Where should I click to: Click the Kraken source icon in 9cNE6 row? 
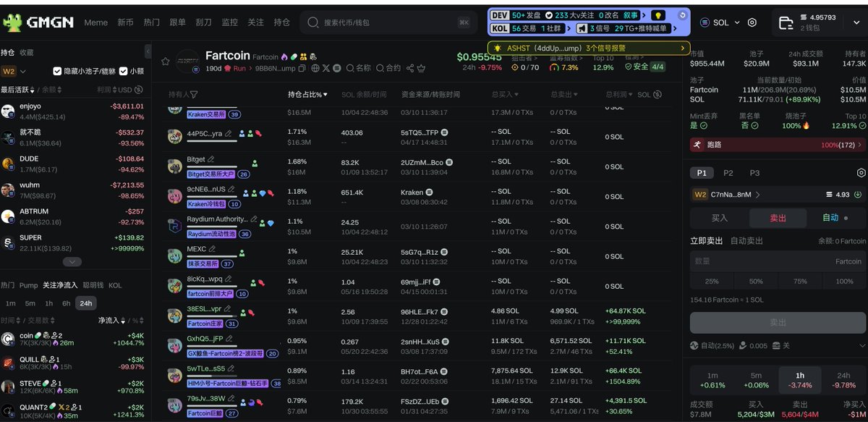(x=429, y=193)
